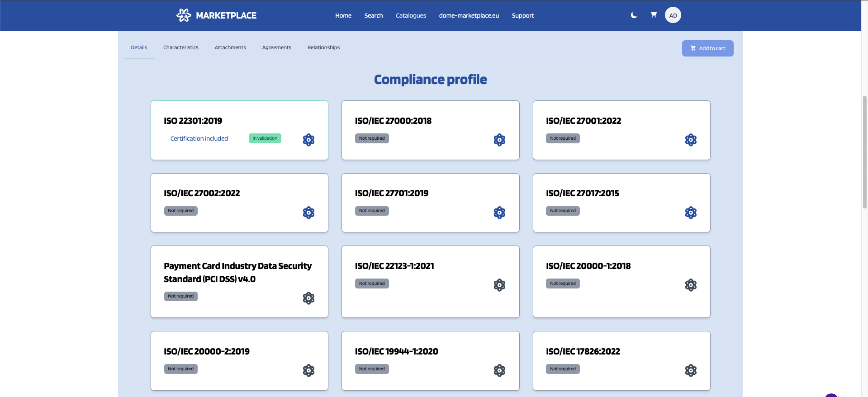This screenshot has height=397, width=868.
Task: Click the ISO/IEC 27000:2018 card title
Action: (393, 121)
